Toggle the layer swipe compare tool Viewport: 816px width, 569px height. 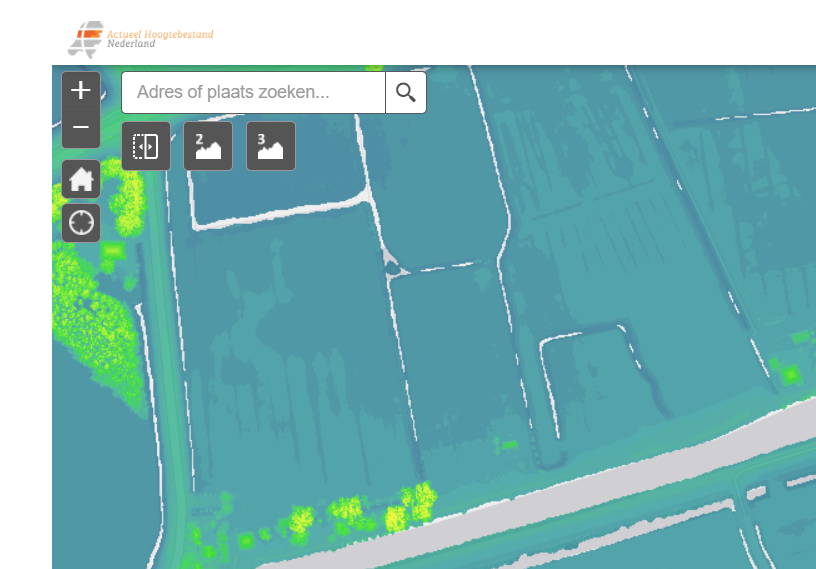click(146, 147)
